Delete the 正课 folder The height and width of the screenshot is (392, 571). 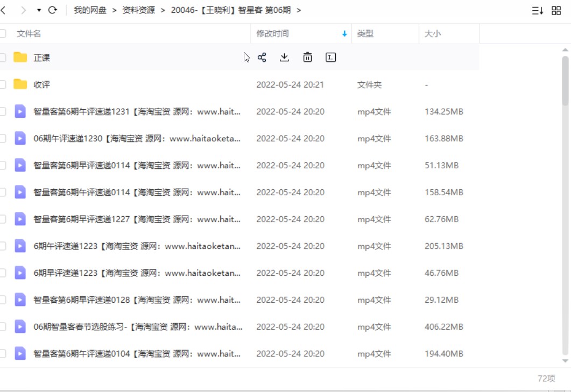coord(307,58)
